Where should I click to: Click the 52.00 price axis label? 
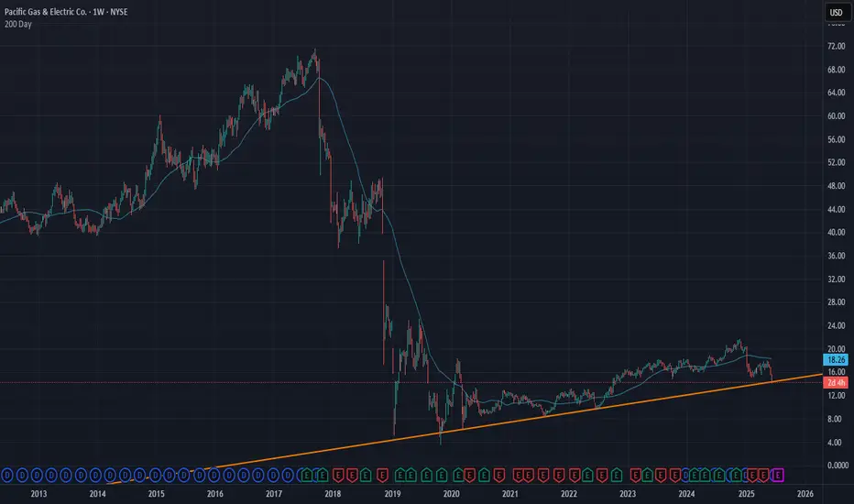tap(836, 162)
